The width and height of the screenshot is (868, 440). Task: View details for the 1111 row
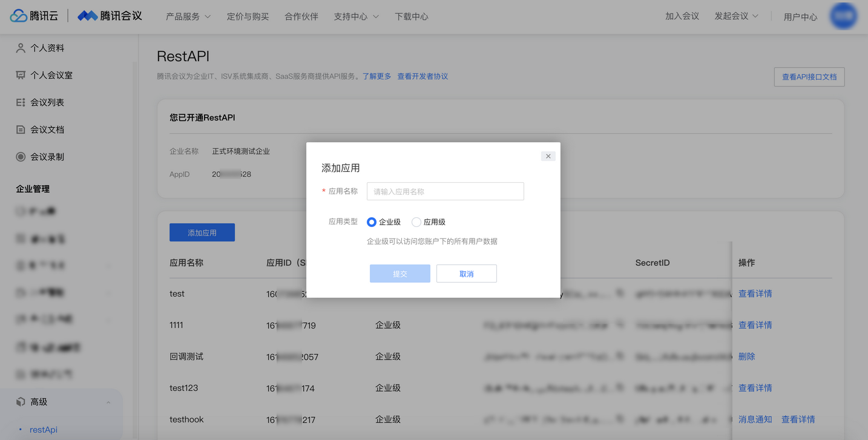(755, 325)
